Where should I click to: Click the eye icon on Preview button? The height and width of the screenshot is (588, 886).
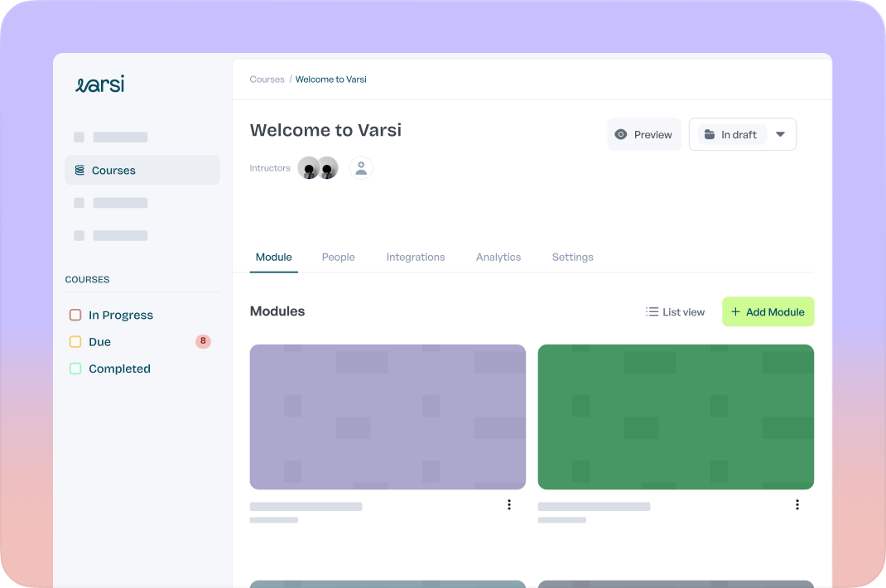click(x=621, y=134)
